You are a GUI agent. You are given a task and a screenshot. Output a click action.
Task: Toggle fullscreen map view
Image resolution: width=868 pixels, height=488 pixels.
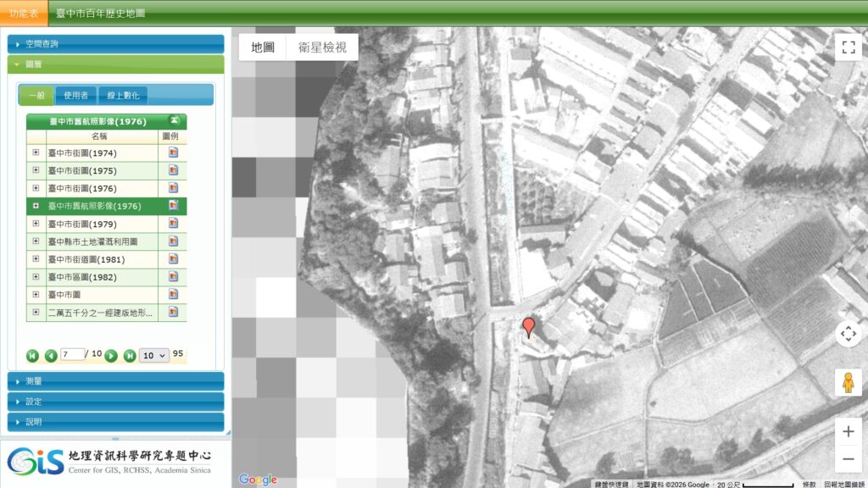pos(848,47)
